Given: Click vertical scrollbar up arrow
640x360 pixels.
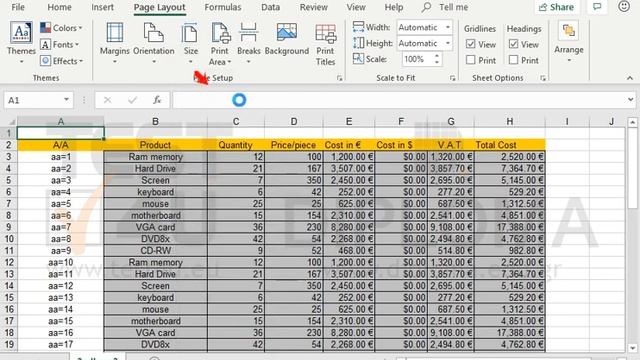Looking at the screenshot, I should [x=632, y=122].
